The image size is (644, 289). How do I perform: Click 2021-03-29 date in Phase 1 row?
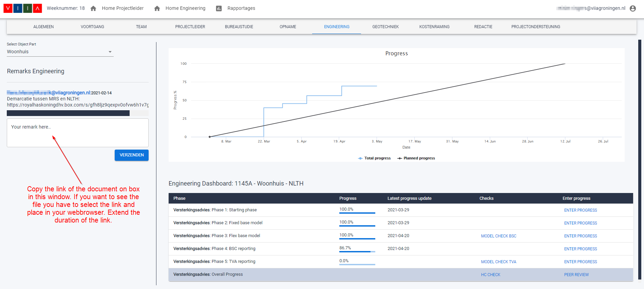398,210
